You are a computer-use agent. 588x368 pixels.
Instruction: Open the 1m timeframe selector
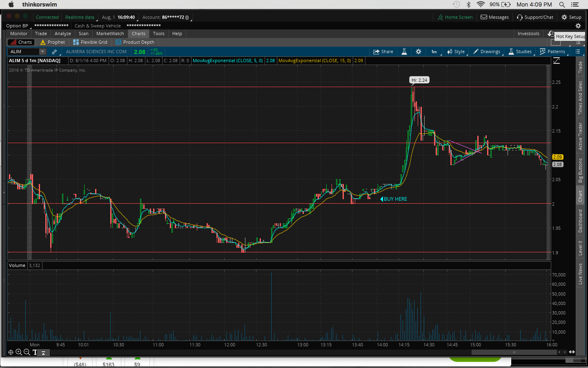pyautogui.click(x=434, y=52)
